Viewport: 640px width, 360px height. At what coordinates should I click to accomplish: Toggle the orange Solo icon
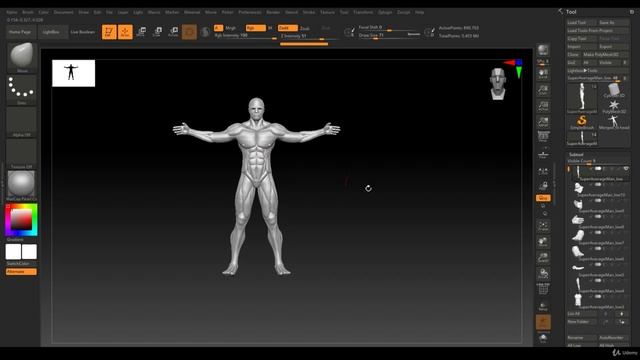[543, 322]
